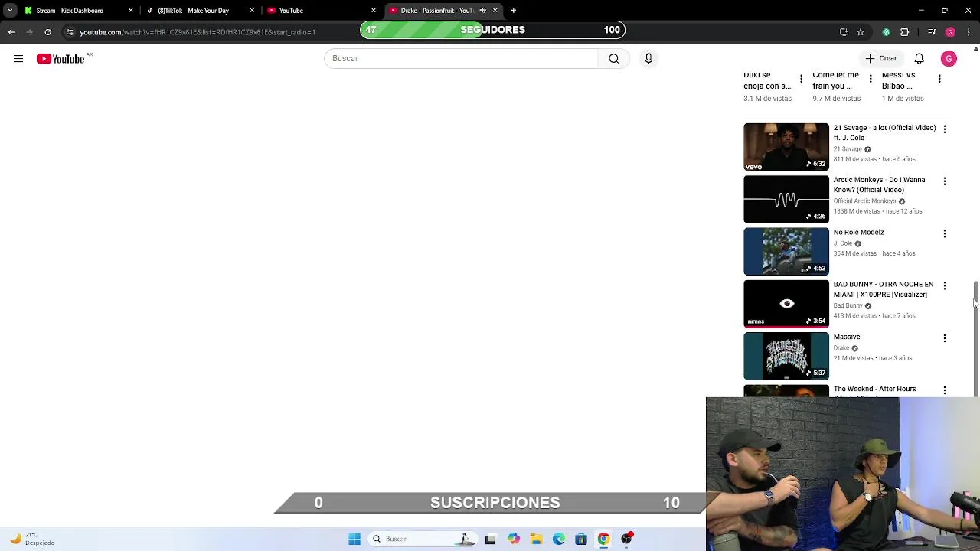This screenshot has height=551, width=980.
Task: Open options for Bad Bunny Otra Noche en Miami
Action: tap(944, 285)
